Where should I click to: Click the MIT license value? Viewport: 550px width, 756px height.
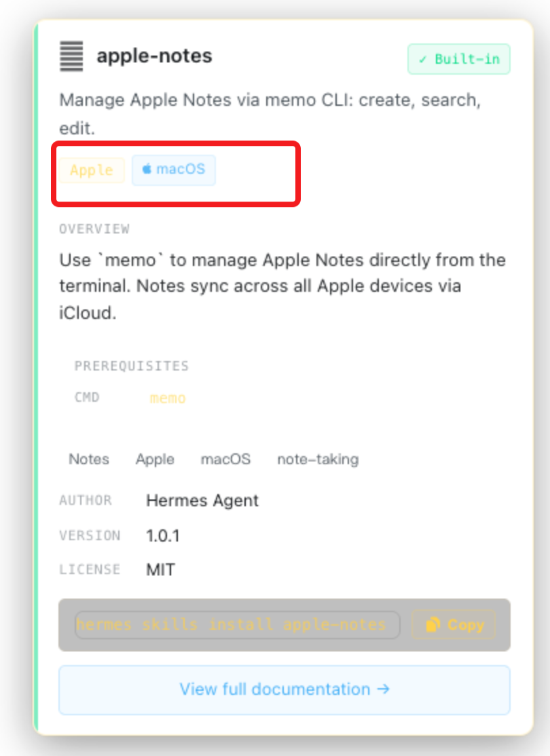click(x=161, y=570)
